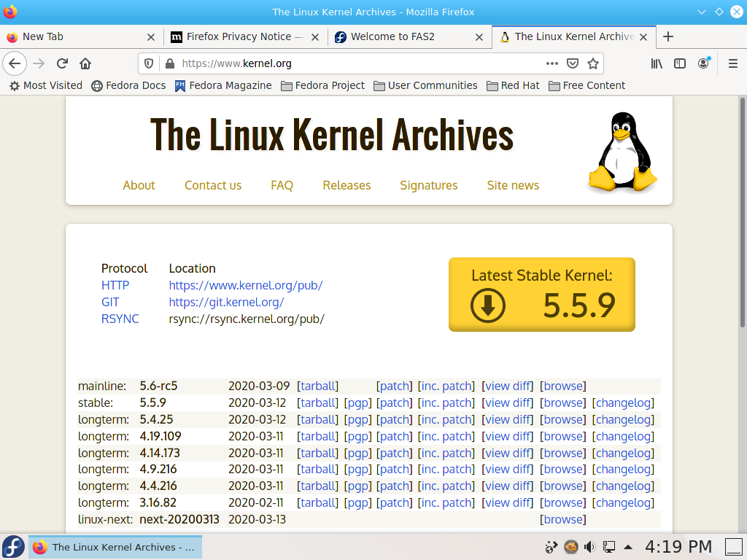Image resolution: width=747 pixels, height=560 pixels.
Task: Select The Linux Kernel Archives tab
Action: [573, 36]
